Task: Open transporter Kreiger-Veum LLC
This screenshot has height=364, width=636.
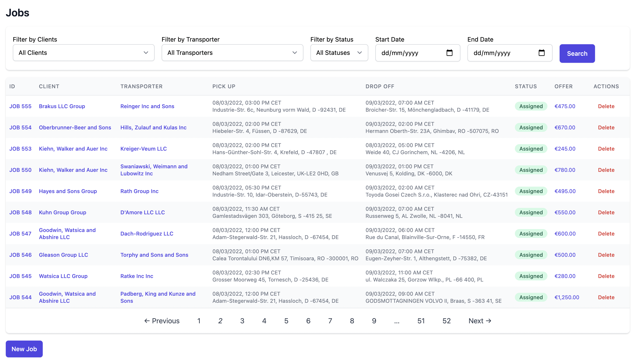Action: [x=143, y=149]
